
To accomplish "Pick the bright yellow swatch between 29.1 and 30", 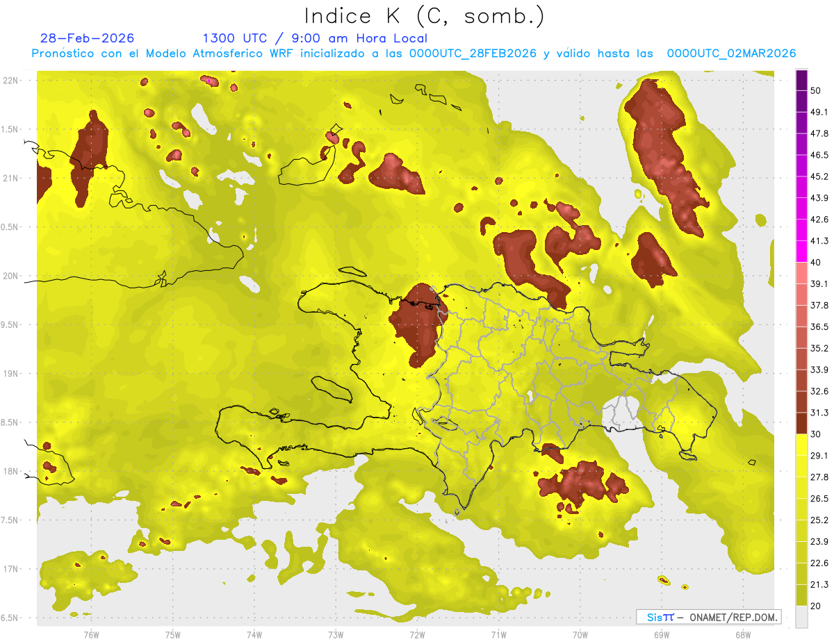I will [801, 445].
